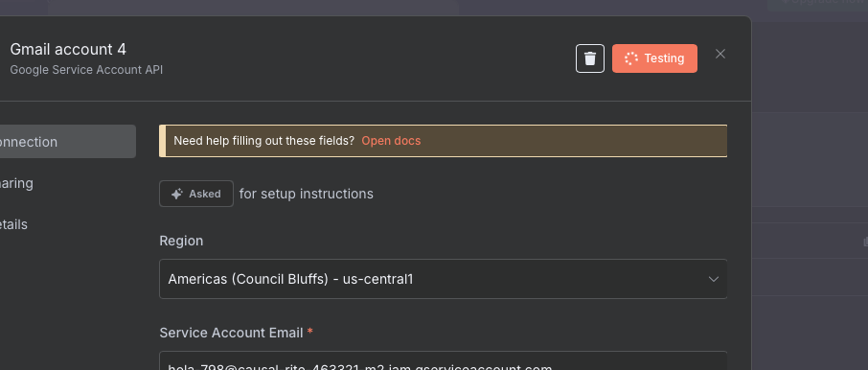Click the loading spinner on Testing
Screen dimensions: 868x370
tap(631, 58)
